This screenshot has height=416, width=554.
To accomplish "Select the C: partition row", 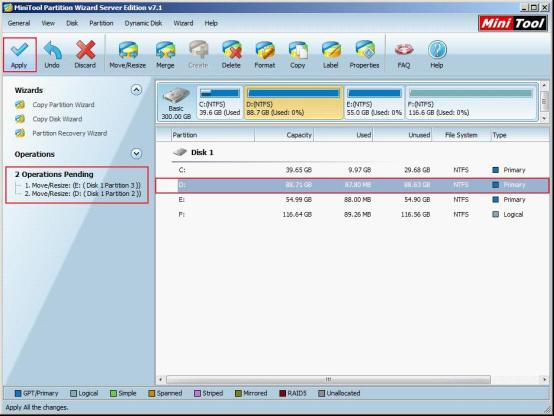I will (352, 170).
